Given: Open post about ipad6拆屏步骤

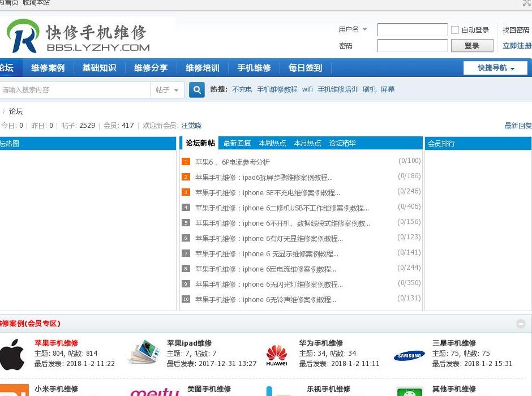Looking at the screenshot, I should click(x=264, y=177).
